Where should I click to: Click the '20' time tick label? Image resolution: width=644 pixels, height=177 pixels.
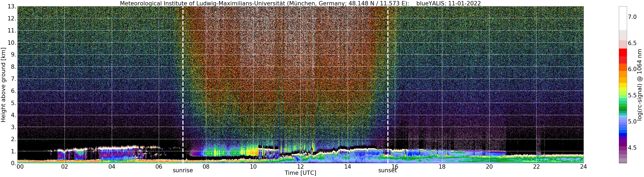pyautogui.click(x=489, y=166)
